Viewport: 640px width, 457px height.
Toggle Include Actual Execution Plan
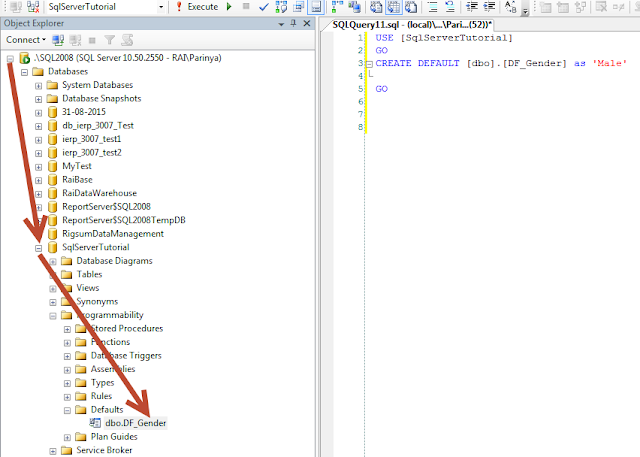pos(337,7)
